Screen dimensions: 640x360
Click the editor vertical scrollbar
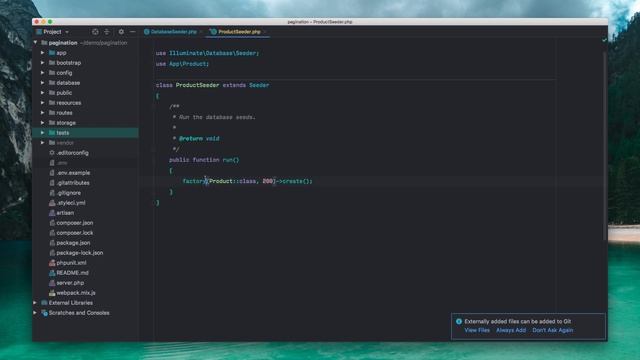[x=604, y=146]
